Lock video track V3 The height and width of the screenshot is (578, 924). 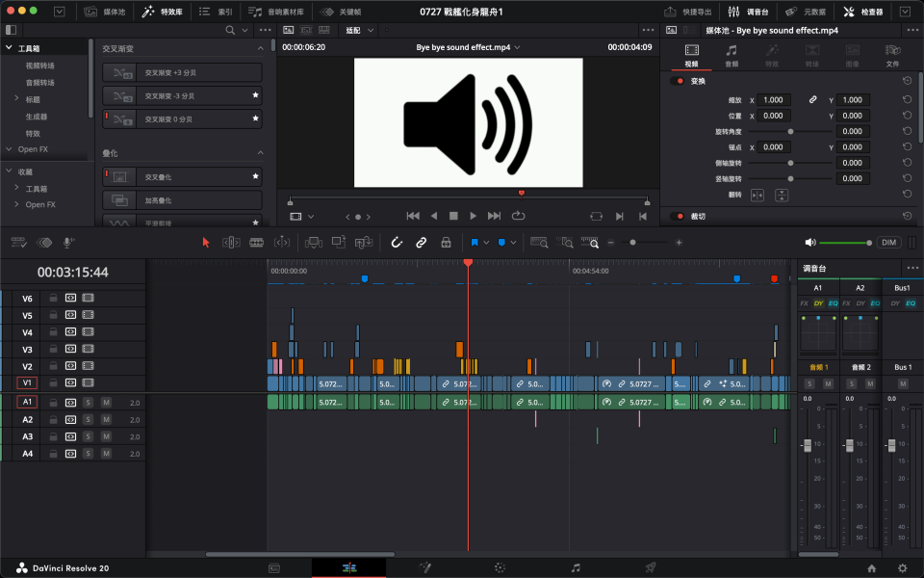click(54, 350)
